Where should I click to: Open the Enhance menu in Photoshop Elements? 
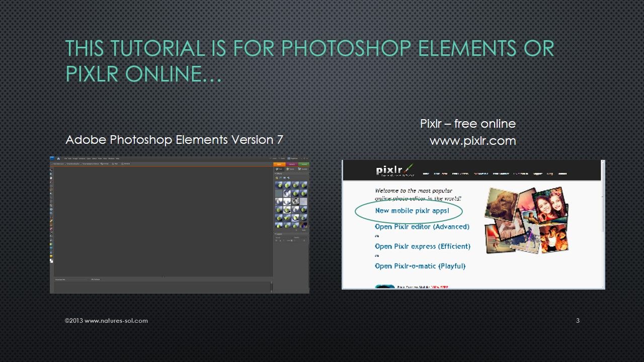click(82, 158)
